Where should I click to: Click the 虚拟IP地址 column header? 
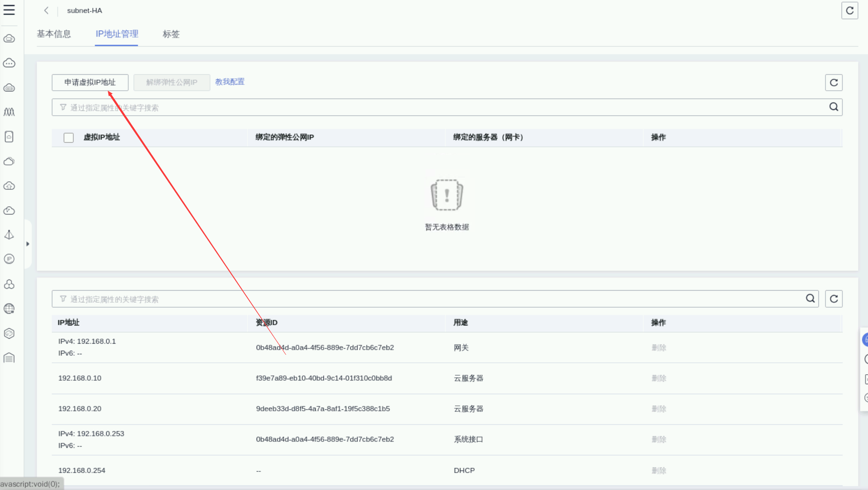[102, 137]
